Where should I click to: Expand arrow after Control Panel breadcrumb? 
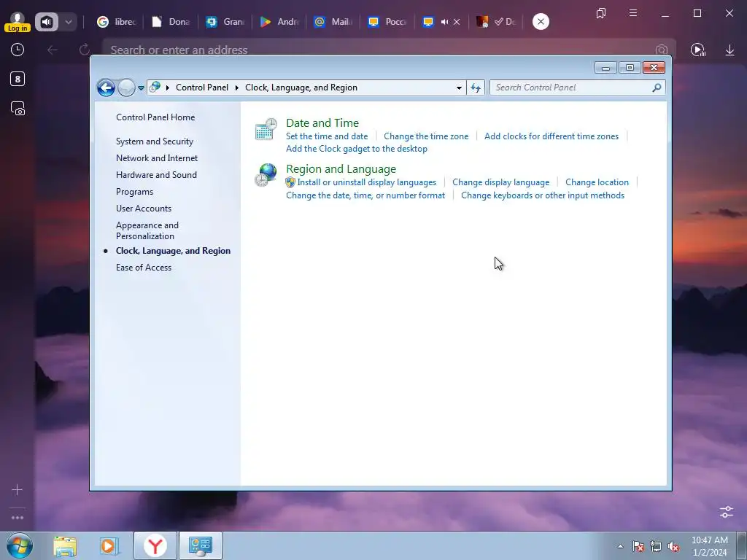pyautogui.click(x=237, y=87)
